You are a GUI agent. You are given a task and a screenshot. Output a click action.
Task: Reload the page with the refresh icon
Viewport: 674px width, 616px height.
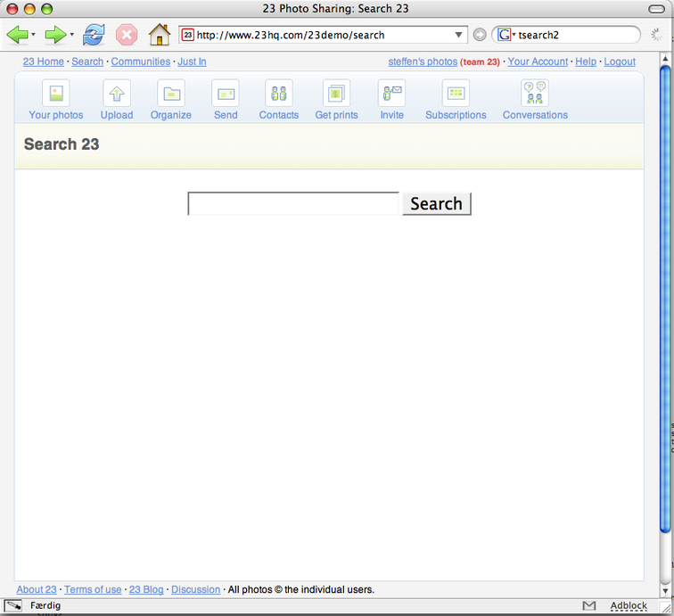point(94,35)
